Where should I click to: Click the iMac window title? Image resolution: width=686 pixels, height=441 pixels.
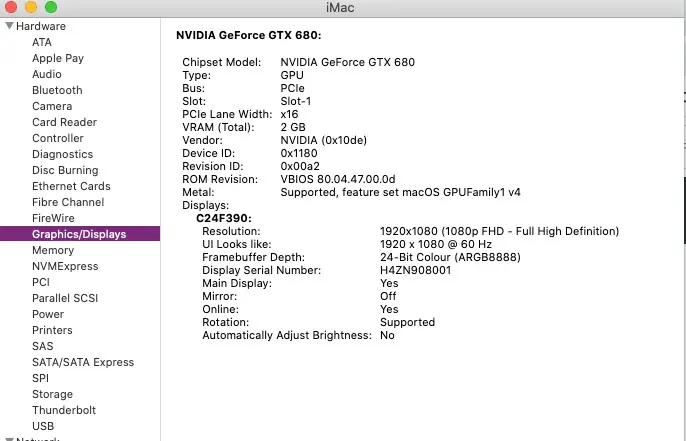pos(340,7)
